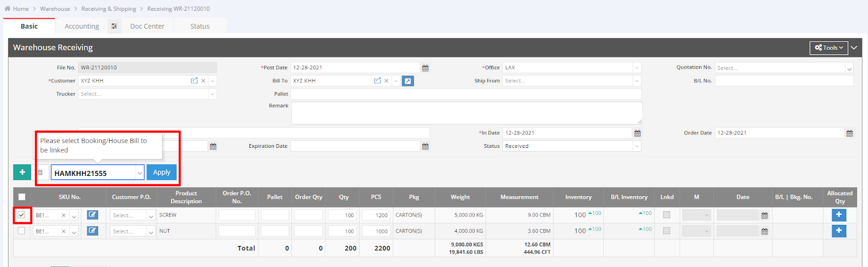The height and width of the screenshot is (267, 868).
Task: Uncheck the SCREW row checkbox
Action: (x=22, y=215)
